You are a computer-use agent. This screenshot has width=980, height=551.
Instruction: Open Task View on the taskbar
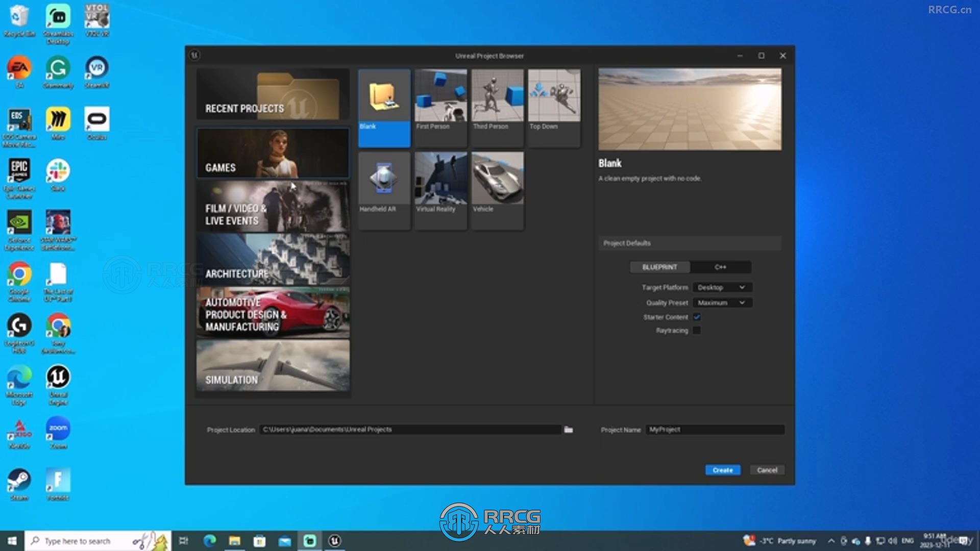coord(184,541)
